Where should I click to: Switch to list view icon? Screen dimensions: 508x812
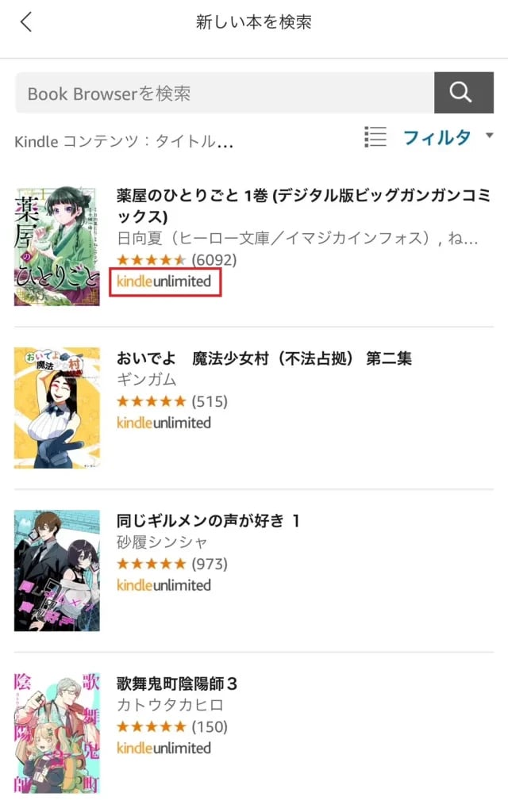click(375, 137)
